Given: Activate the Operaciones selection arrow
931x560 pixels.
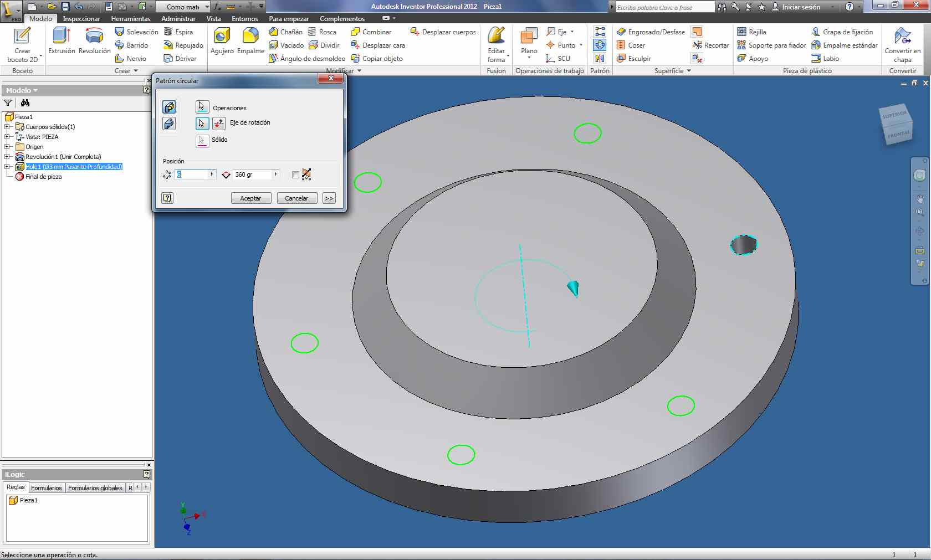Looking at the screenshot, I should tap(202, 106).
